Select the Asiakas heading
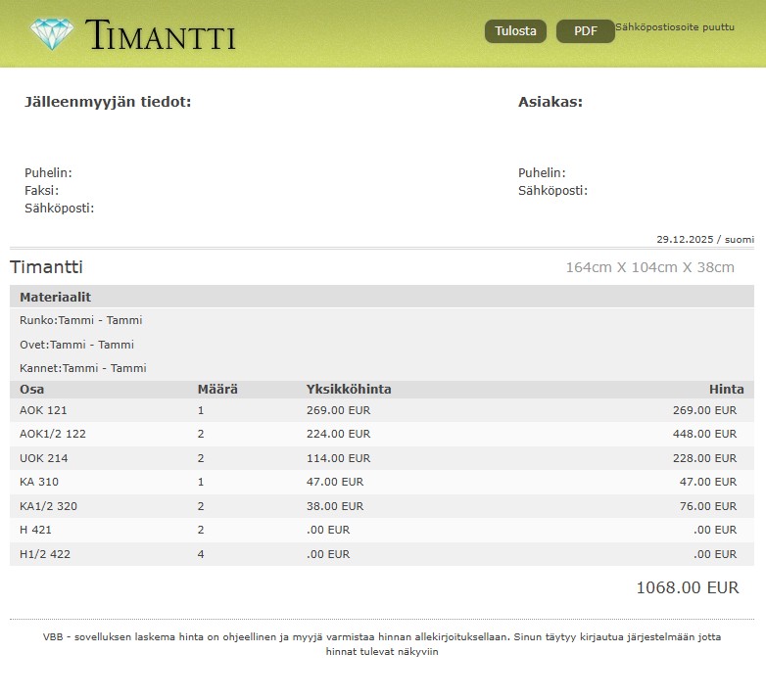This screenshot has width=766, height=700. click(551, 102)
